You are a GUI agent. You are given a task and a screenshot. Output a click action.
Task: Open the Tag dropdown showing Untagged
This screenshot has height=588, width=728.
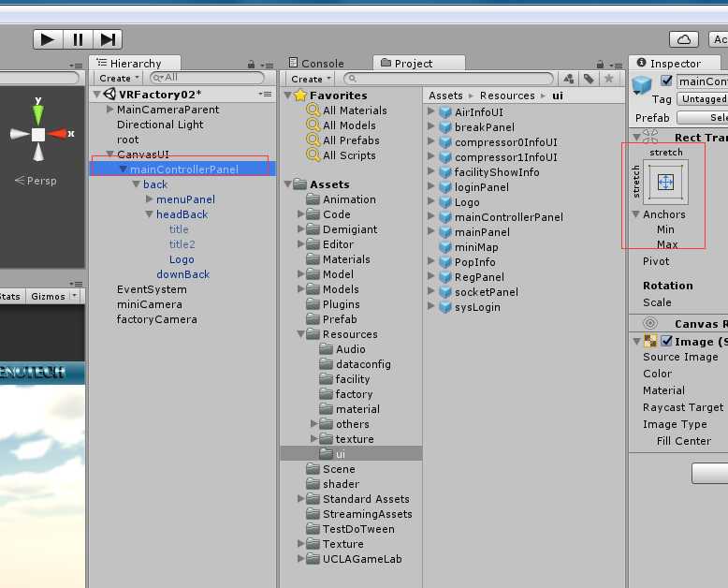703,99
